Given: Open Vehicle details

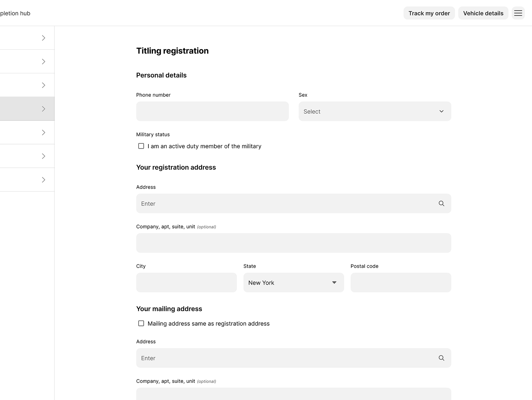Looking at the screenshot, I should point(483,13).
